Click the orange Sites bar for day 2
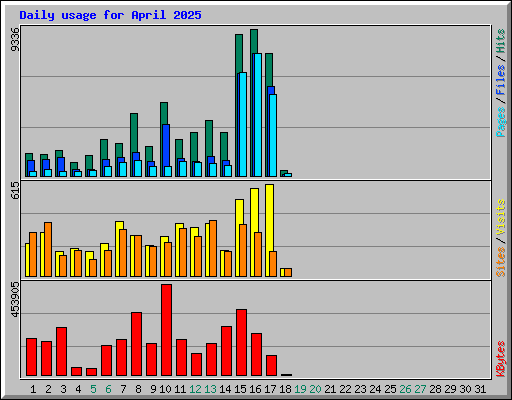 pos(48,249)
